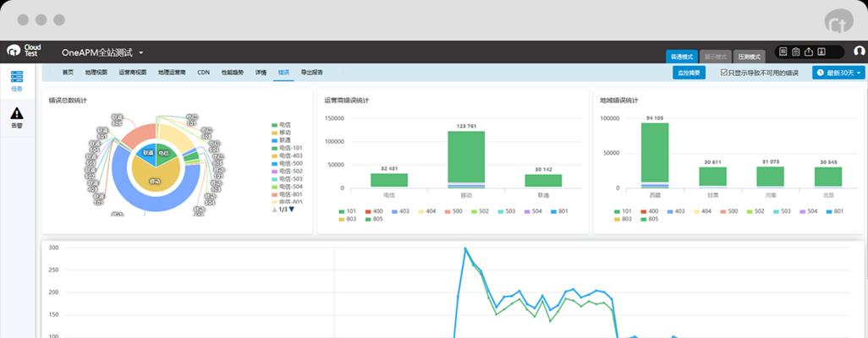Switch to the 地理视图 tab
The width and height of the screenshot is (868, 338).
pyautogui.click(x=96, y=73)
